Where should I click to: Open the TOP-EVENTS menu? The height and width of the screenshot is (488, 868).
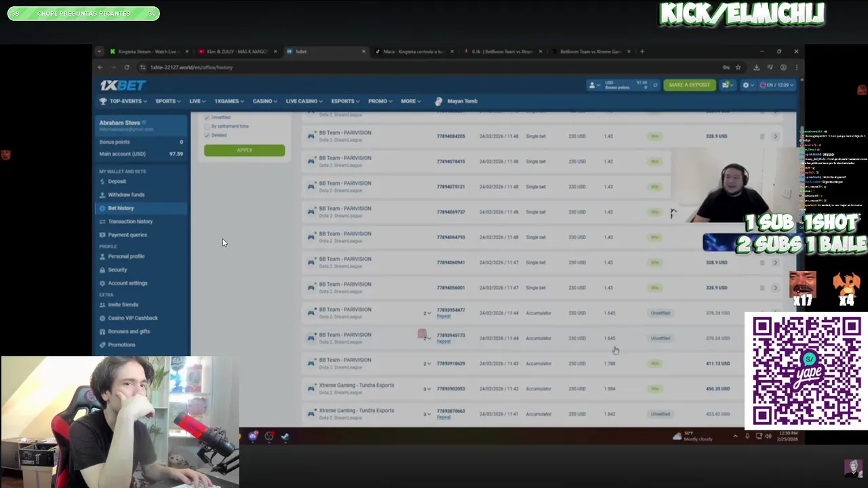pos(123,101)
